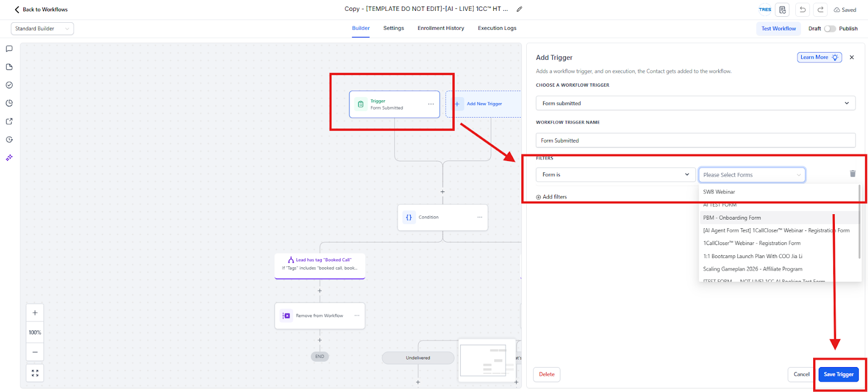The image size is (868, 392).
Task: Click 'Add New Trigger' on the canvas
Action: [483, 104]
